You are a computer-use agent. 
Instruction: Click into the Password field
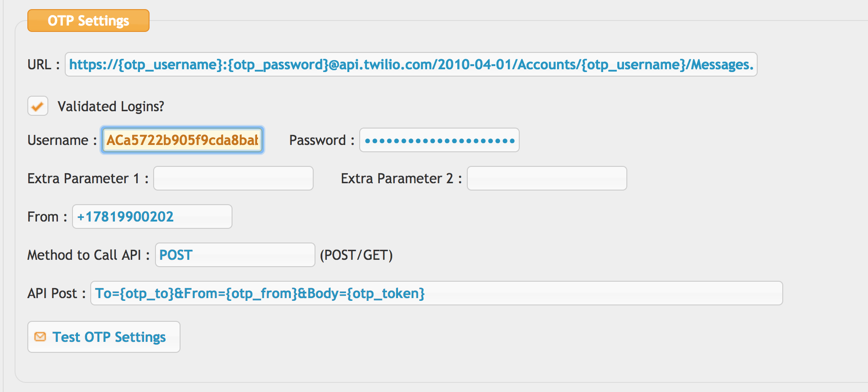(x=439, y=140)
